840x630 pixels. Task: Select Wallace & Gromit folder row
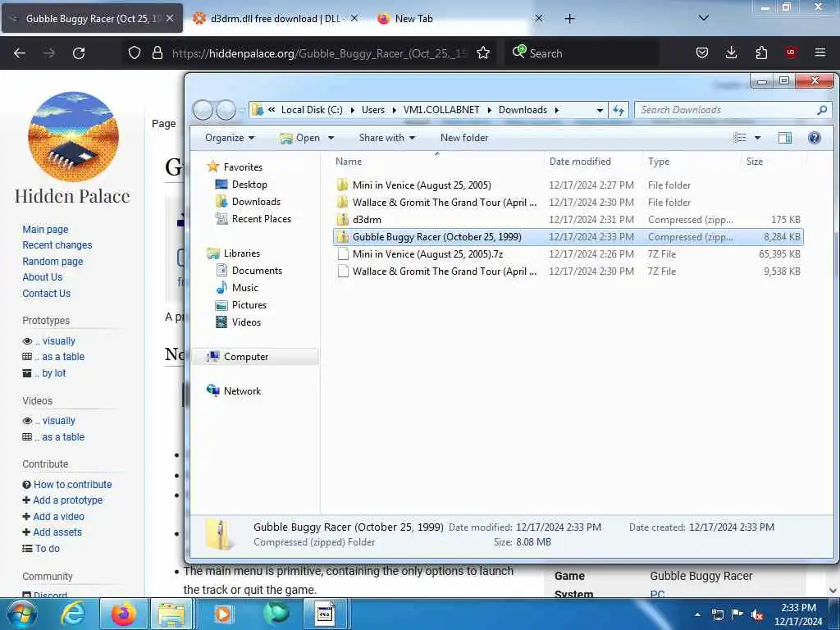(x=568, y=203)
